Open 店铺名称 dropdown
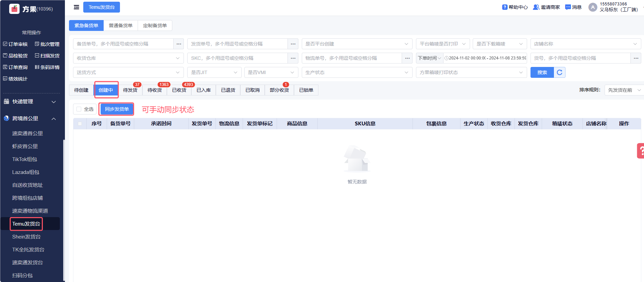Screen dimensions: 644x282 coord(586,44)
